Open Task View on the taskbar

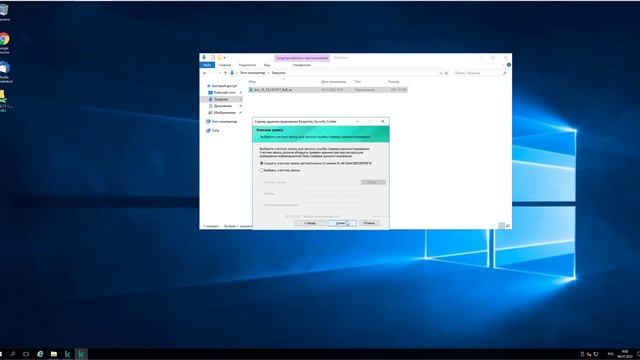26,354
